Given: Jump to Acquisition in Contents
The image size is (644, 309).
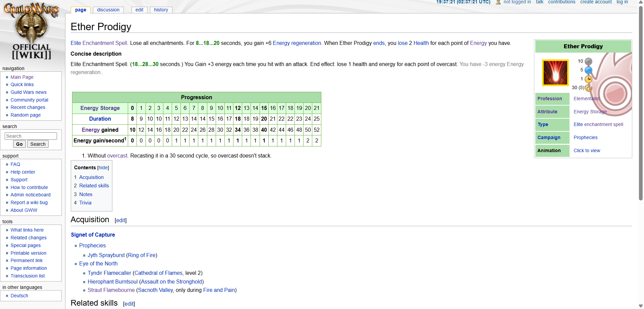Looking at the screenshot, I should pos(91,177).
